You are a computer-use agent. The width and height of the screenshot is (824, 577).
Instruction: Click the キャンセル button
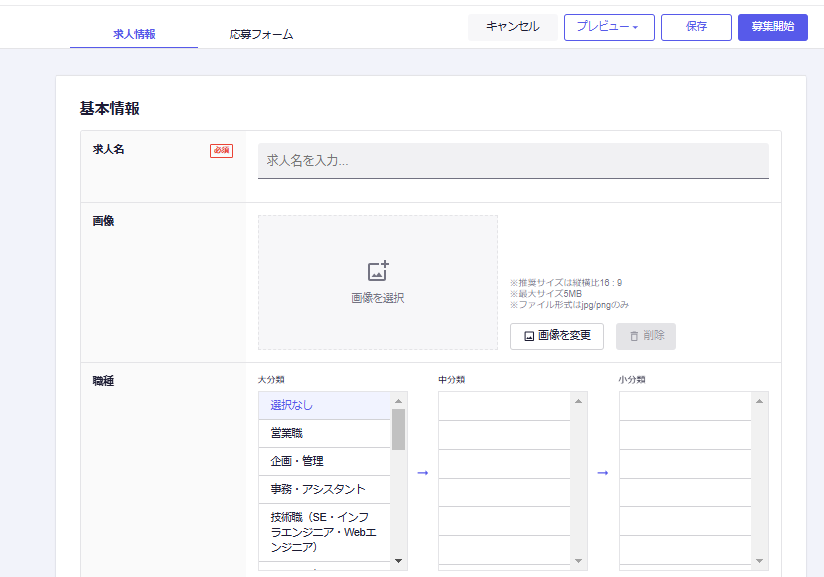pos(512,27)
